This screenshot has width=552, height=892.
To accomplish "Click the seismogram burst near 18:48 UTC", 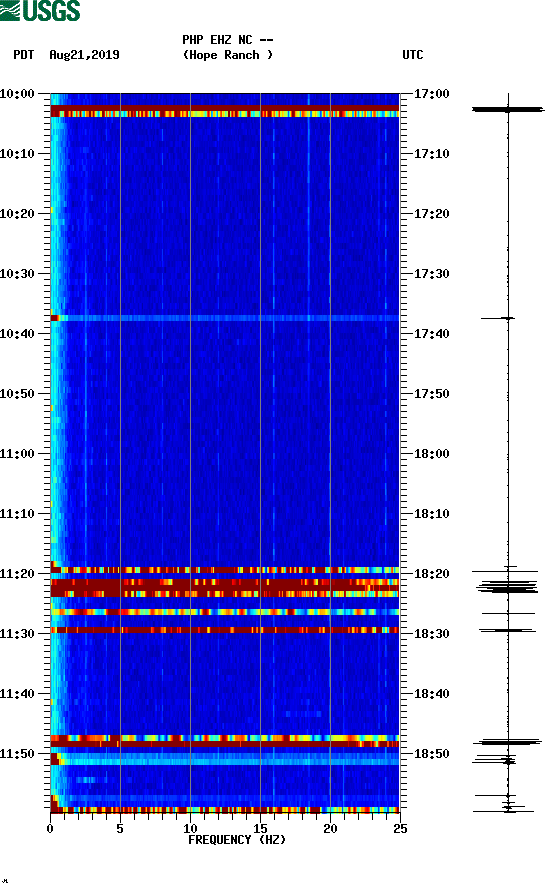I will click(508, 742).
